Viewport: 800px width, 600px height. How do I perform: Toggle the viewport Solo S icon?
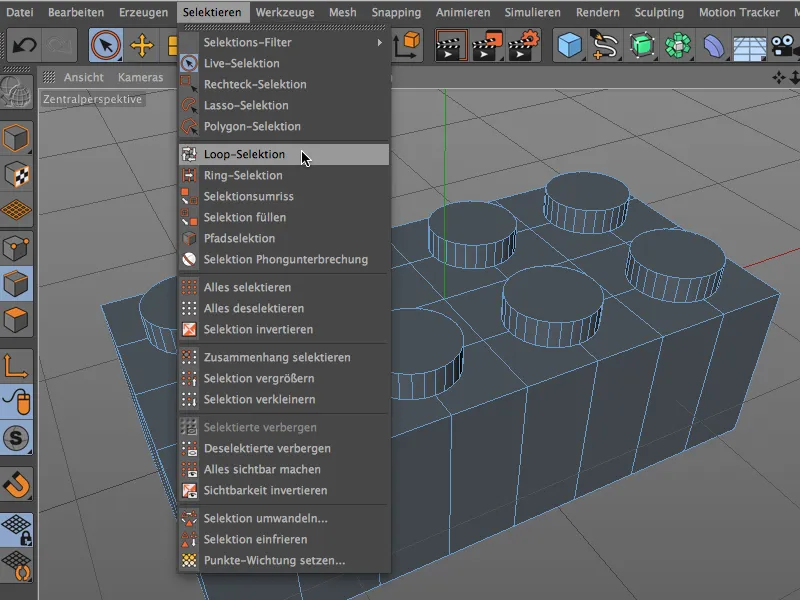coord(16,438)
